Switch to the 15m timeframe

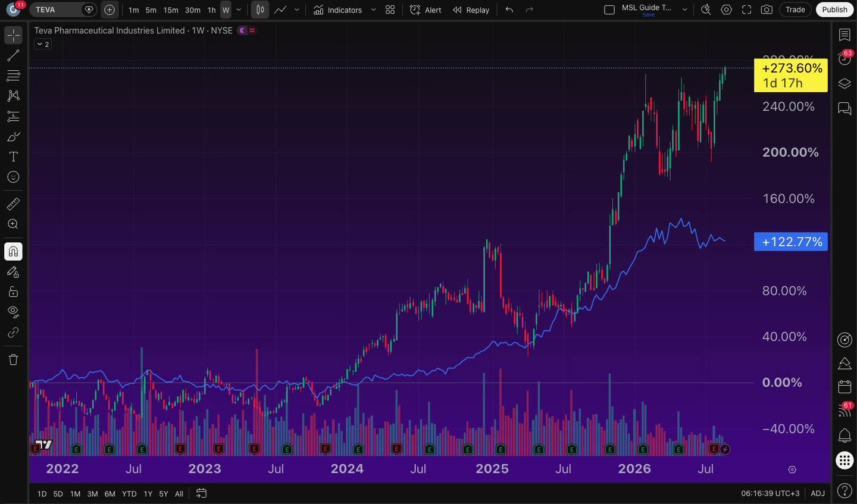tap(171, 10)
